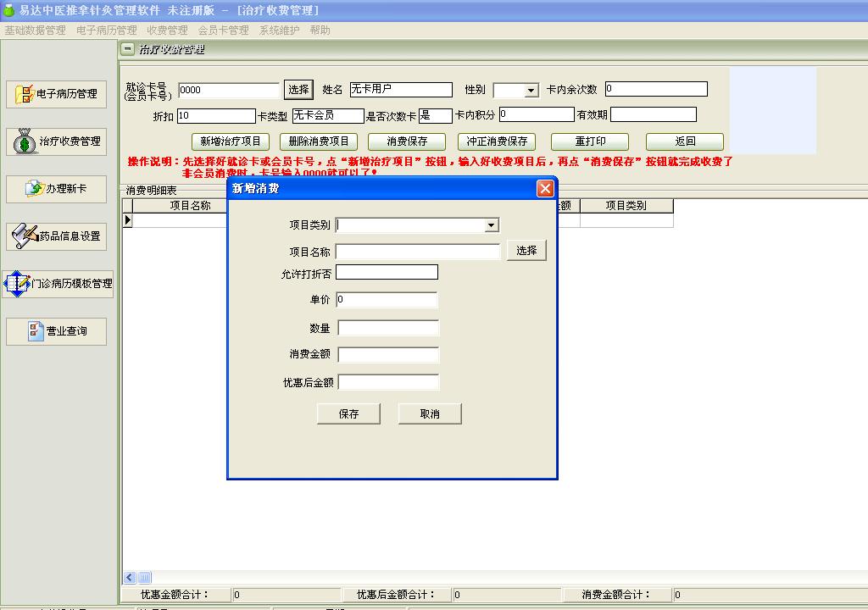Click the application icon in title bar
Viewport: 868px width, 610px height.
[x=8, y=10]
